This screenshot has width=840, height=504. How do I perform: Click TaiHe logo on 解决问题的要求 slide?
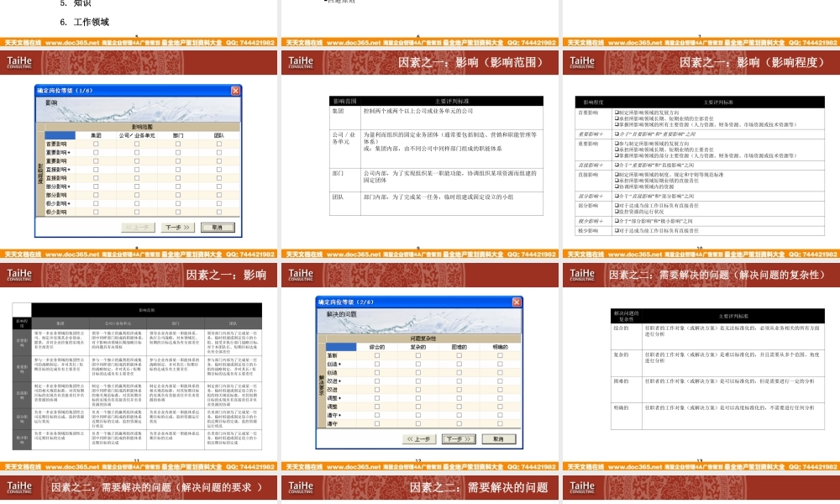tap(19, 487)
